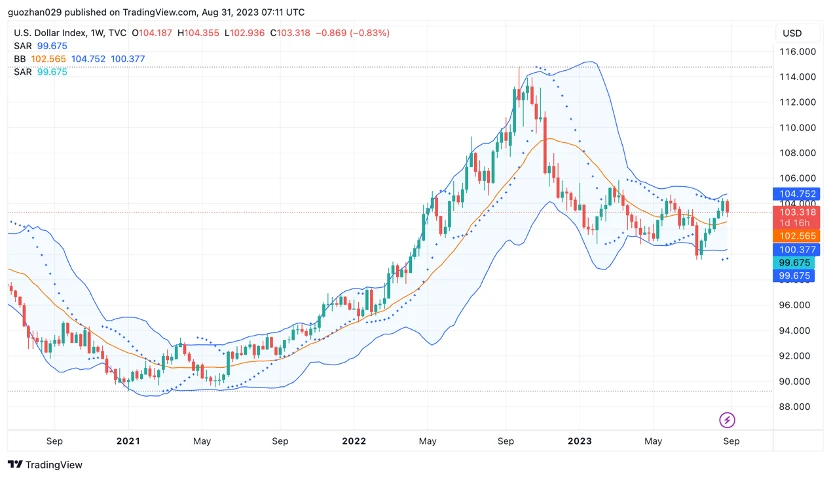Click the red 103.318 current price tag
The height and width of the screenshot is (478, 832).
pyautogui.click(x=798, y=212)
